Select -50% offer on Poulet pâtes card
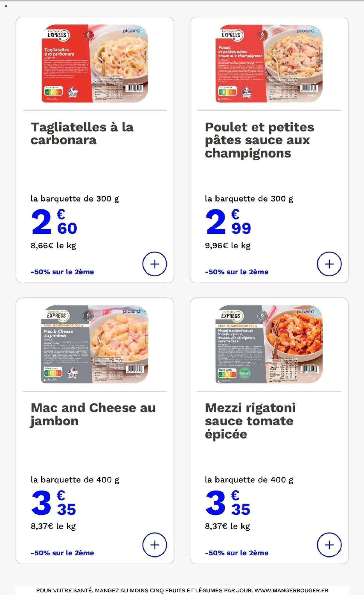This screenshot has height=595, width=364. point(236,272)
